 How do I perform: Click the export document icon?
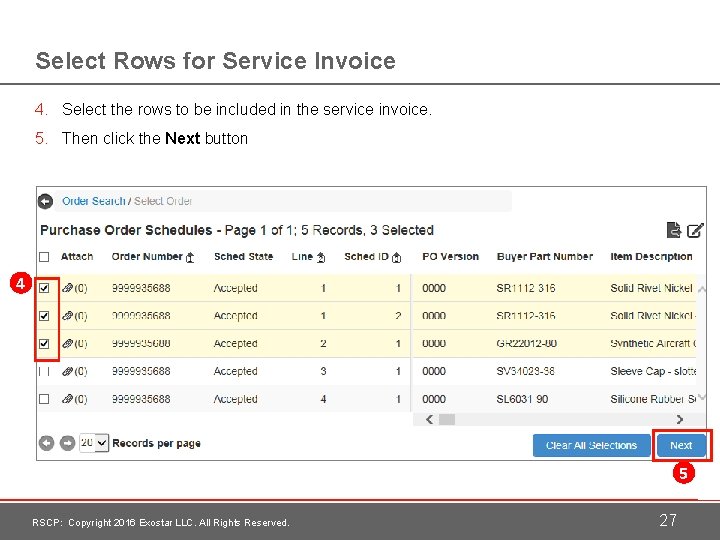coord(674,230)
